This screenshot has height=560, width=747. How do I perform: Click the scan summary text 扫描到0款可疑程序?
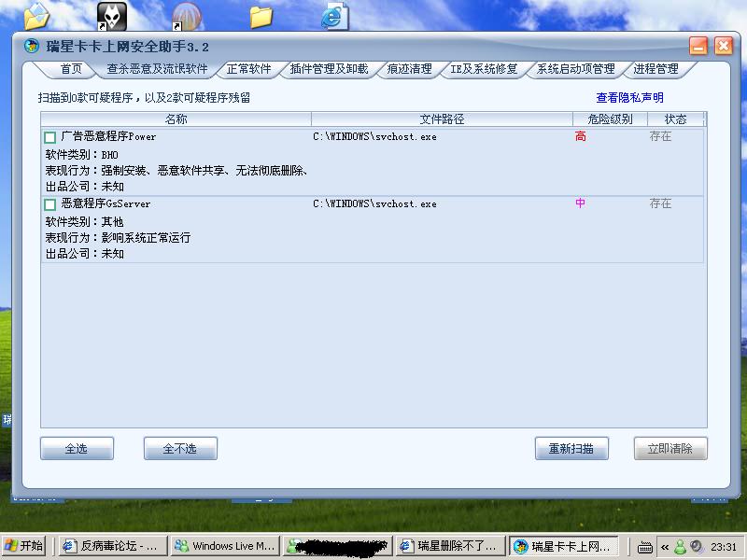click(145, 98)
